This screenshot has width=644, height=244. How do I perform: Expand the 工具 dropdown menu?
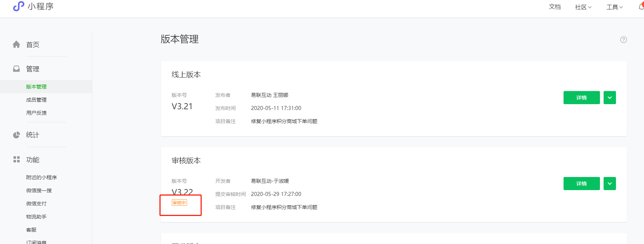tap(615, 7)
